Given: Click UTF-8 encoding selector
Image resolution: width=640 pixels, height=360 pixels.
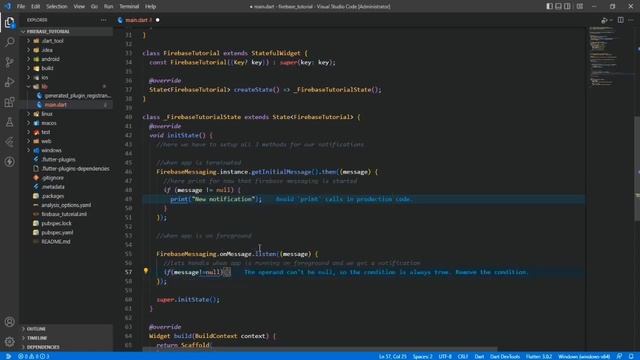Looking at the screenshot, I should pos(445,356).
